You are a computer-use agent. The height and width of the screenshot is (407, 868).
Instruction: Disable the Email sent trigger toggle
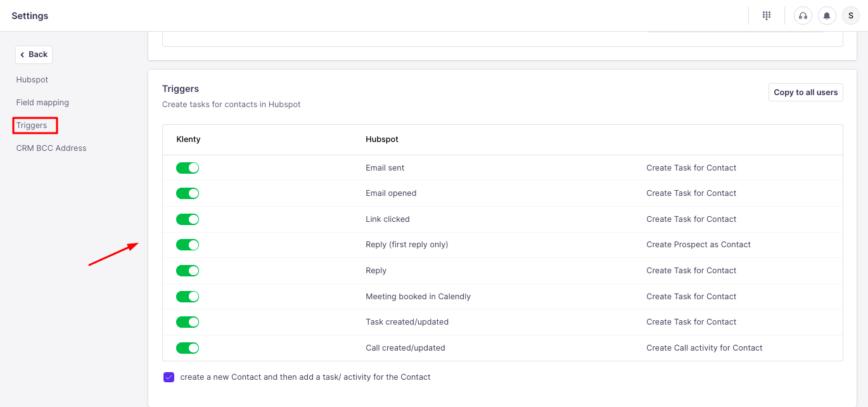pyautogui.click(x=188, y=168)
